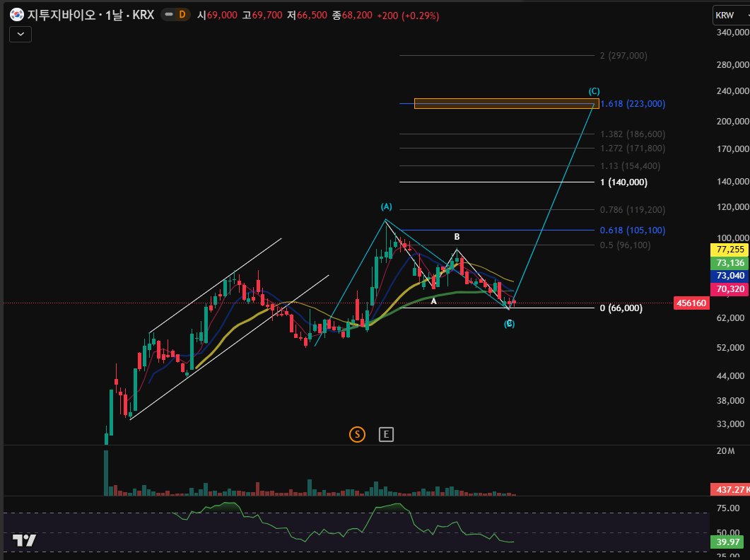750x560 pixels.
Task: Click the (A) wave label
Action: point(386,206)
